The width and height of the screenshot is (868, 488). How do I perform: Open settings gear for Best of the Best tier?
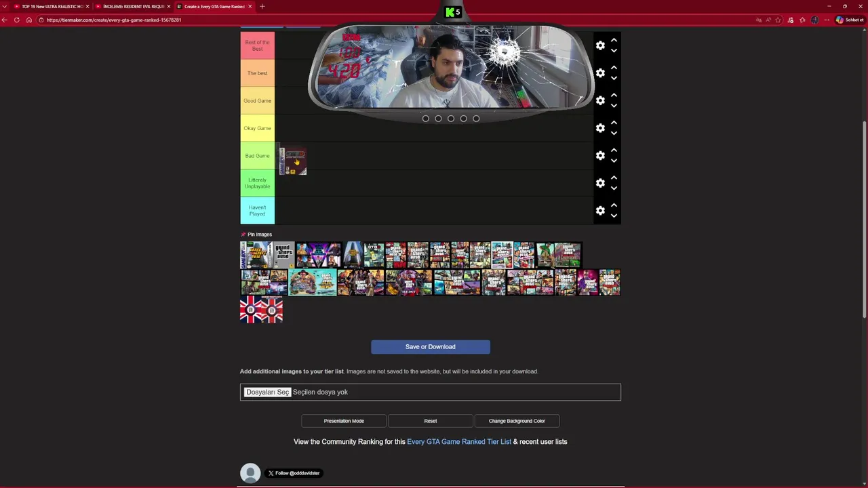pos(600,45)
